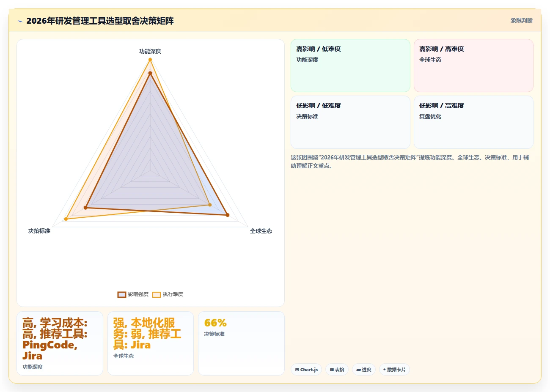Viewport: 550px width, 392px height.
Task: Click the 执行难度 legend label
Action: pyautogui.click(x=173, y=294)
